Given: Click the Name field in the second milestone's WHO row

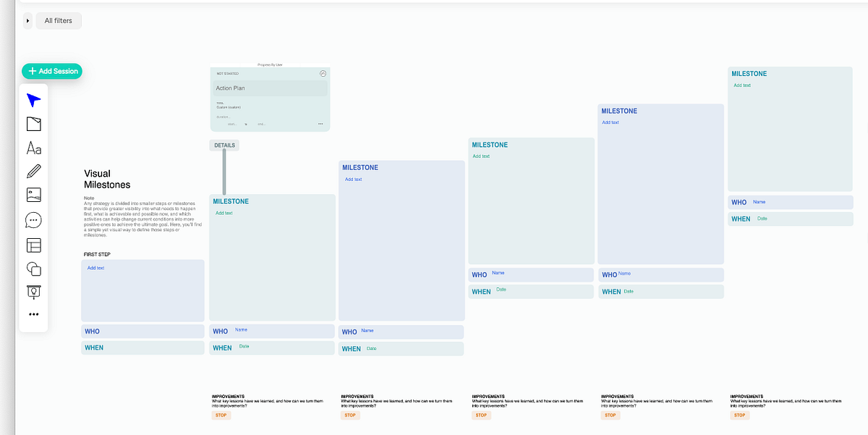Looking at the screenshot, I should point(367,331).
